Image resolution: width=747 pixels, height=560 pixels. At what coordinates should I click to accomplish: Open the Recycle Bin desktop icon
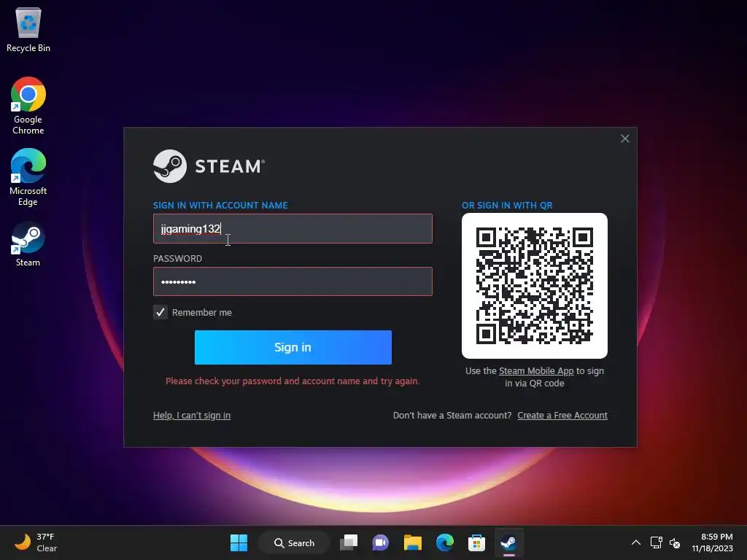coord(28,29)
